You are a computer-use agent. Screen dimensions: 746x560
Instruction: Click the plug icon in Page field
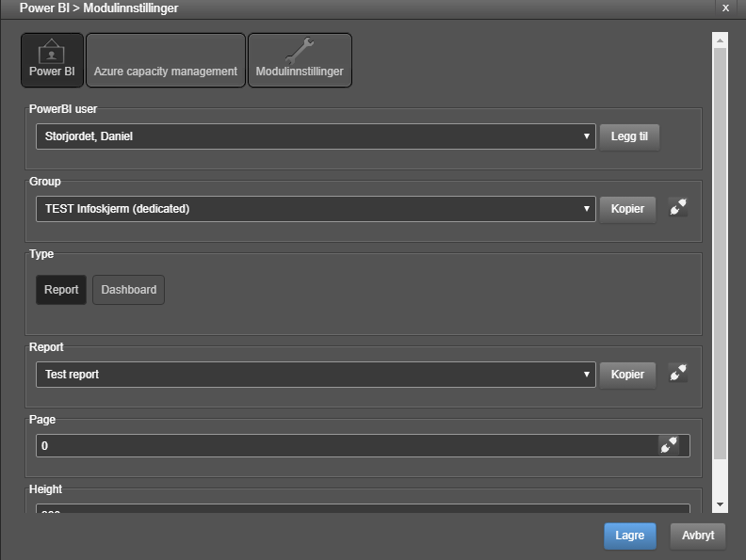(x=669, y=445)
